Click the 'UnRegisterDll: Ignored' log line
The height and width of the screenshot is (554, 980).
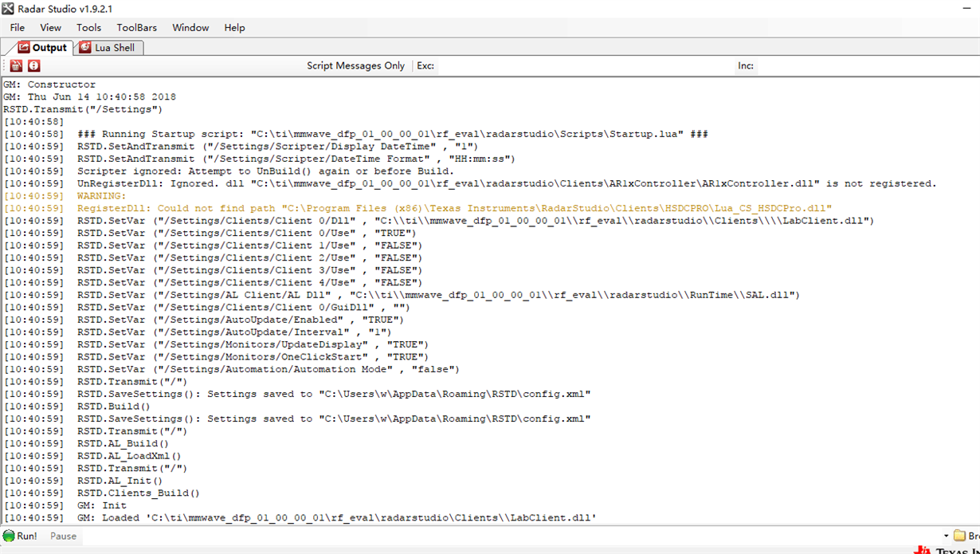click(x=470, y=183)
